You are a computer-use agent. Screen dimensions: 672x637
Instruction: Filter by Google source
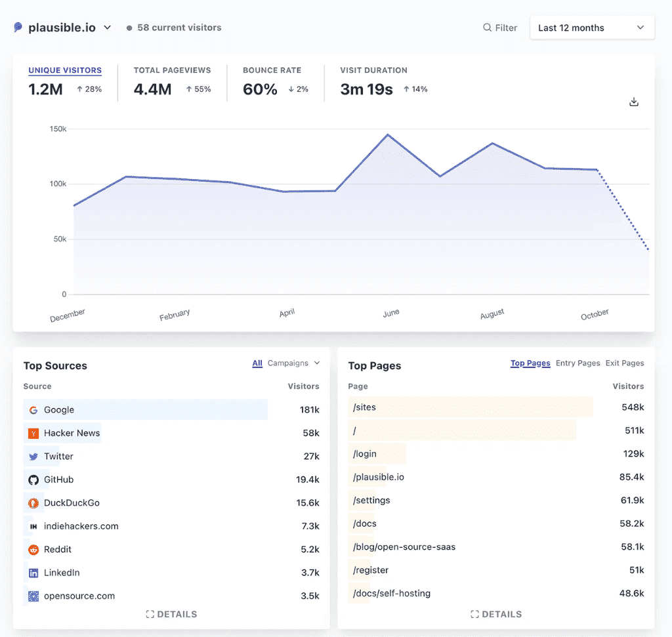(58, 410)
